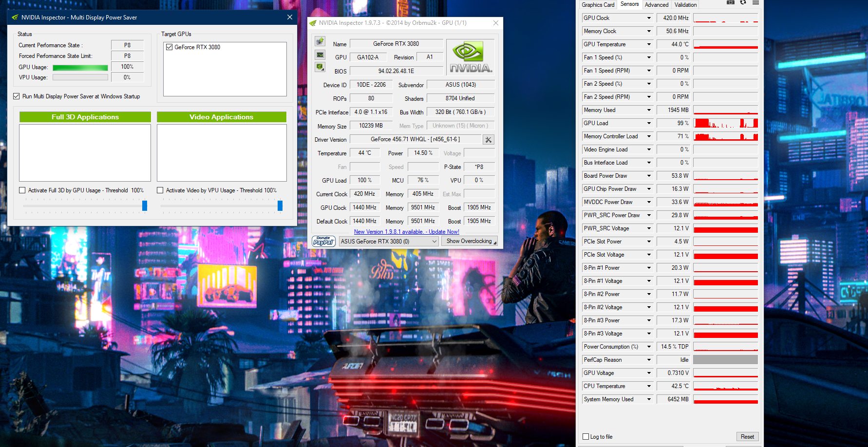This screenshot has height=447, width=868.
Task: Toggle Run Multi Display Power Saver at Startup
Action: click(x=17, y=96)
